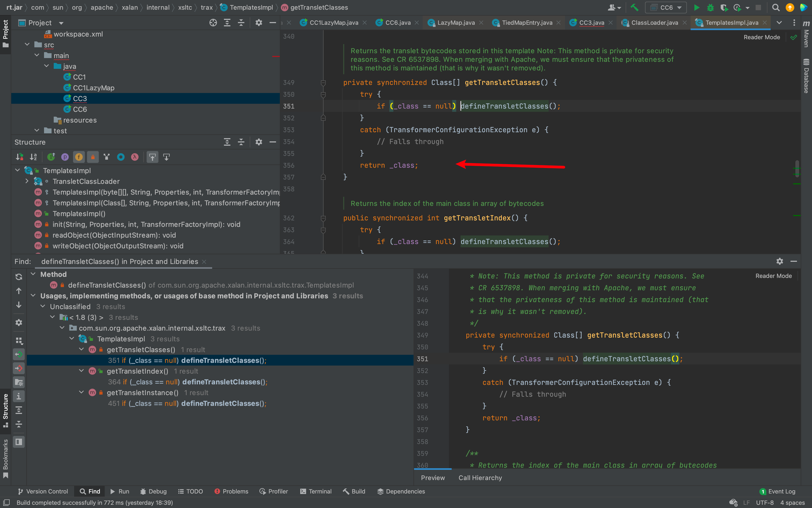Open Structure panel options gear
The width and height of the screenshot is (812, 508).
tap(258, 142)
